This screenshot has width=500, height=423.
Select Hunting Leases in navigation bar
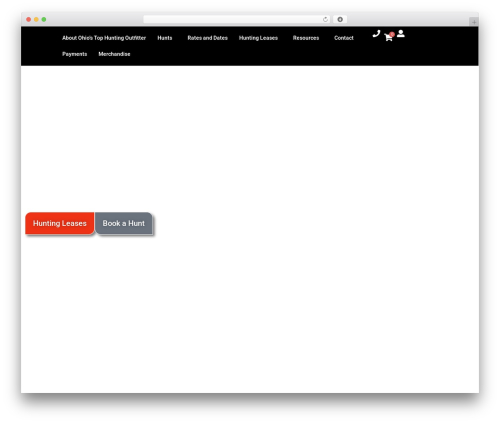click(258, 38)
